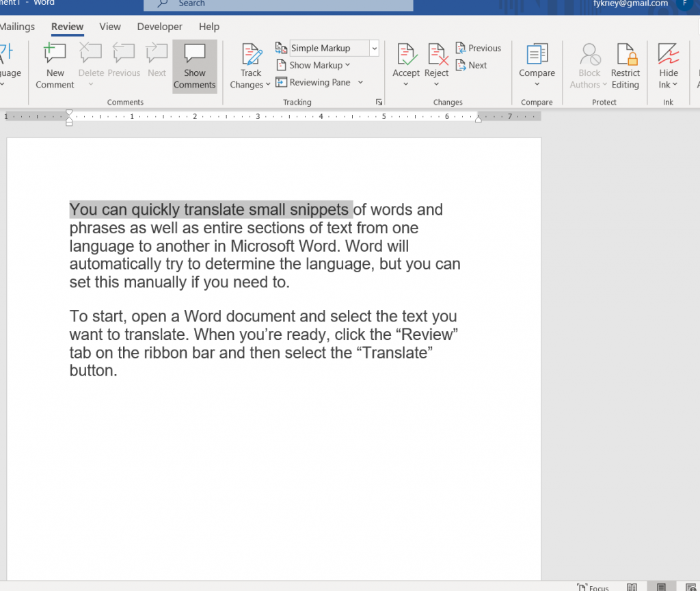
Task: Click the first-line indent ruler marker
Action: (x=69, y=112)
